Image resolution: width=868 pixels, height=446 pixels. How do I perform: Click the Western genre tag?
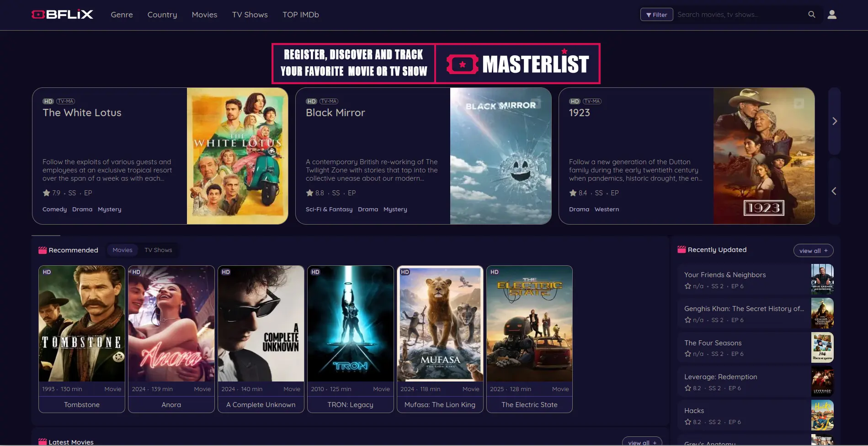[x=607, y=210]
